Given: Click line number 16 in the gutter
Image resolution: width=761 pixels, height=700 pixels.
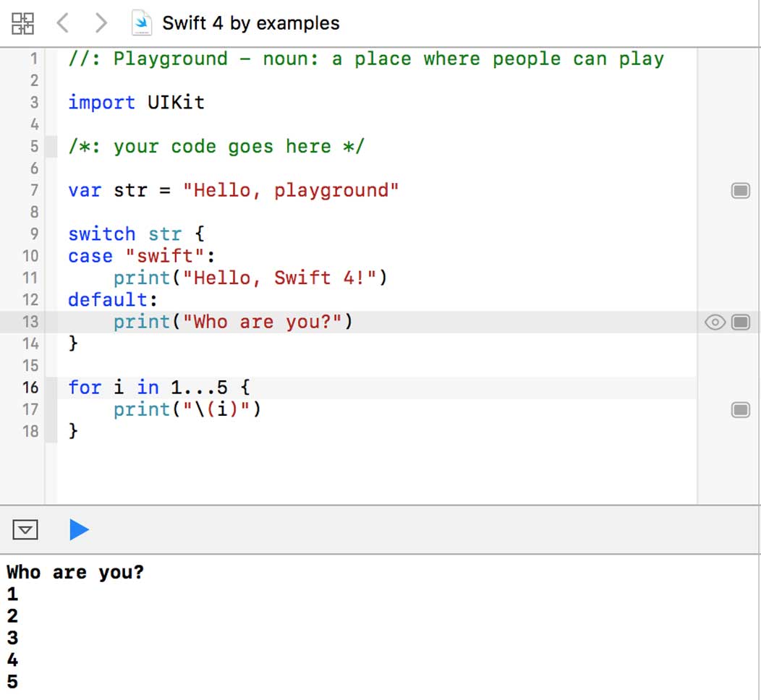Looking at the screenshot, I should point(30,388).
